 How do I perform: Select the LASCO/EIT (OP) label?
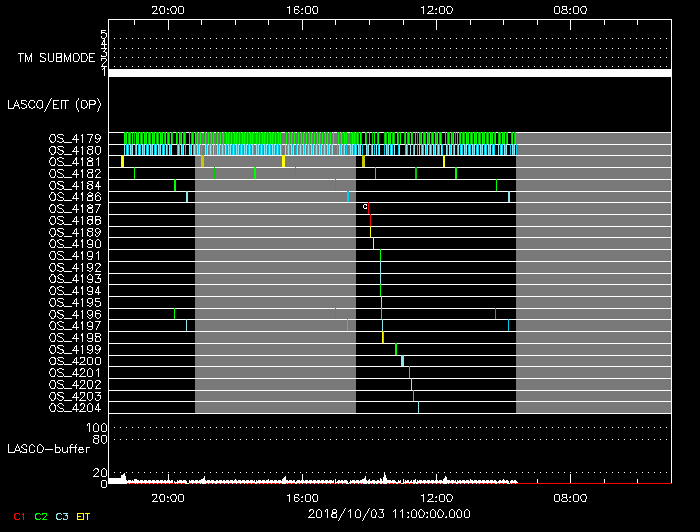point(53,104)
